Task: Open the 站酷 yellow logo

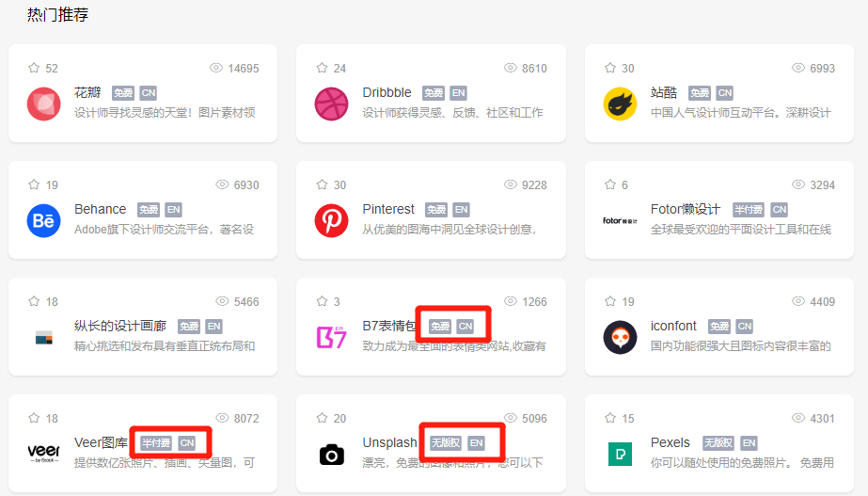Action: (620, 104)
